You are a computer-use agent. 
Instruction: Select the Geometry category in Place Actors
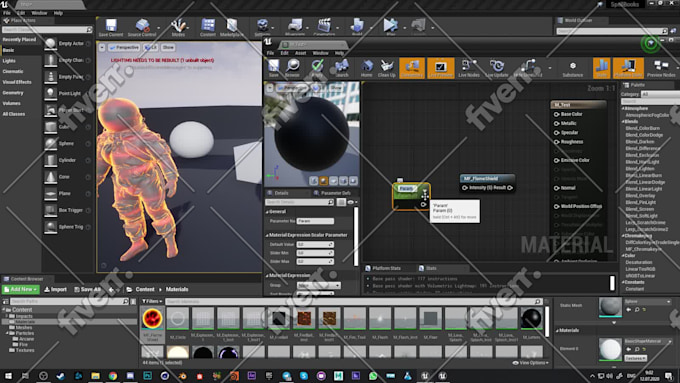(13, 93)
